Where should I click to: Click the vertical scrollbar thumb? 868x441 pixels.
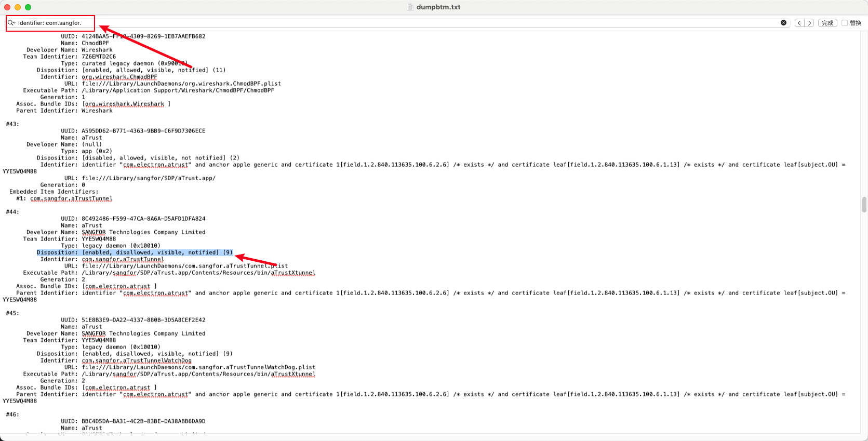[x=864, y=205]
